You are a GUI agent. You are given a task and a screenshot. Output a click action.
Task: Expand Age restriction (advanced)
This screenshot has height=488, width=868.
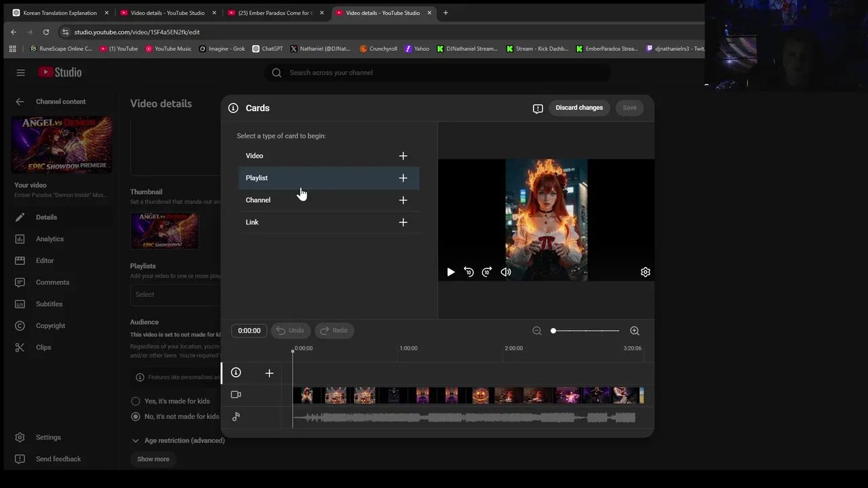pos(178,441)
